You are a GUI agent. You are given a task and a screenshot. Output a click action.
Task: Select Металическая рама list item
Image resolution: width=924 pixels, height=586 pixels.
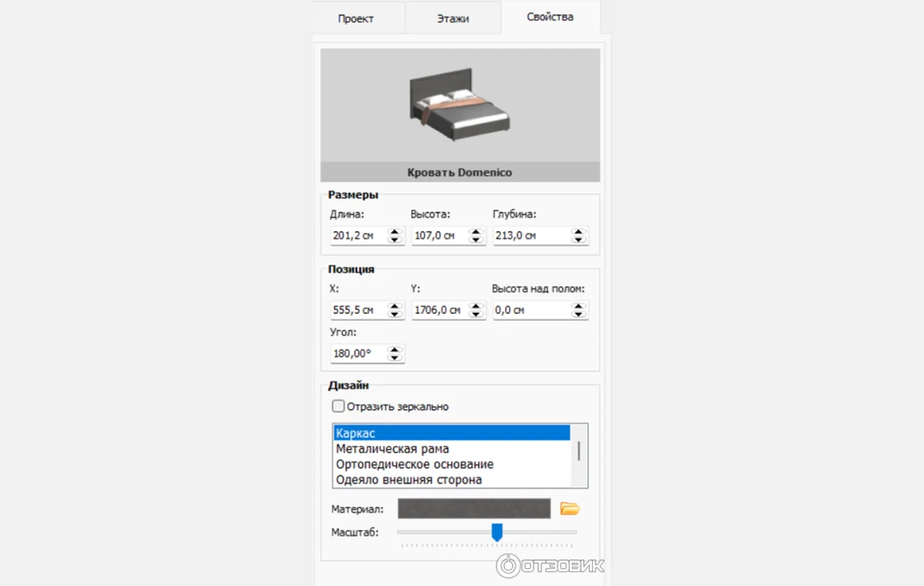[x=452, y=448]
